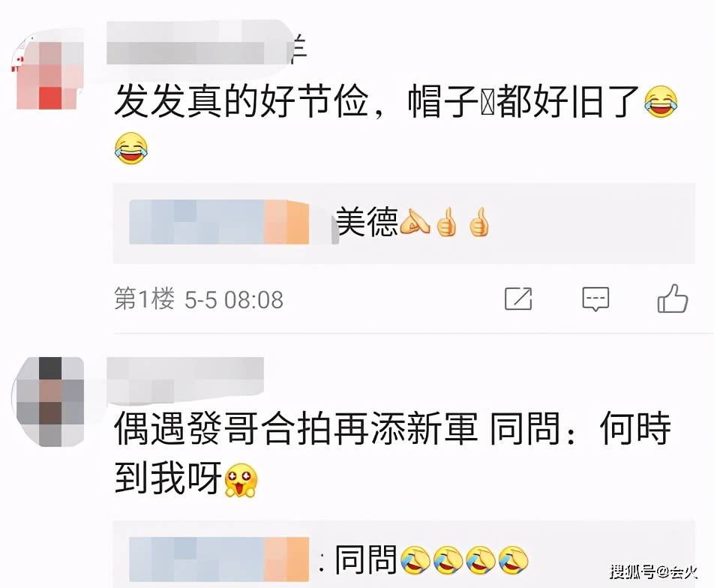Tap the laughing emoji on the second line

(131, 148)
